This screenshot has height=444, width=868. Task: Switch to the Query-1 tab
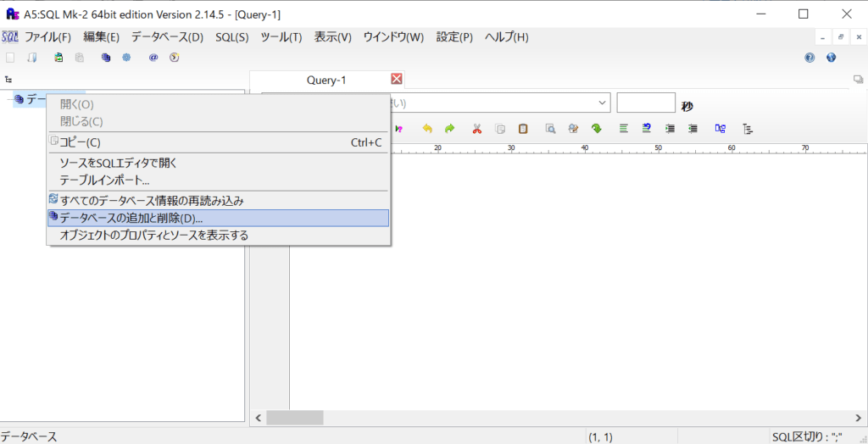coord(326,80)
